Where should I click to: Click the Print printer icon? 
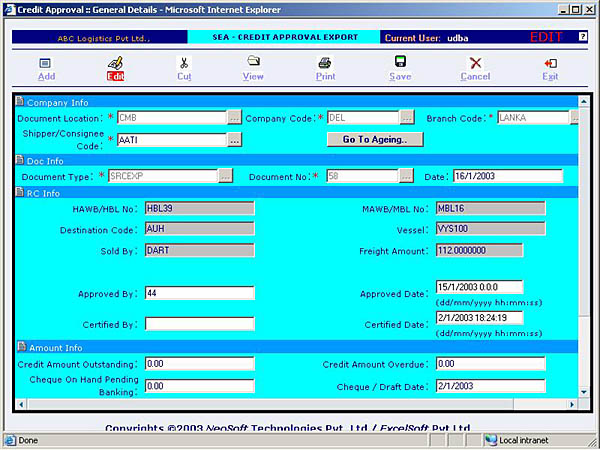click(x=326, y=63)
